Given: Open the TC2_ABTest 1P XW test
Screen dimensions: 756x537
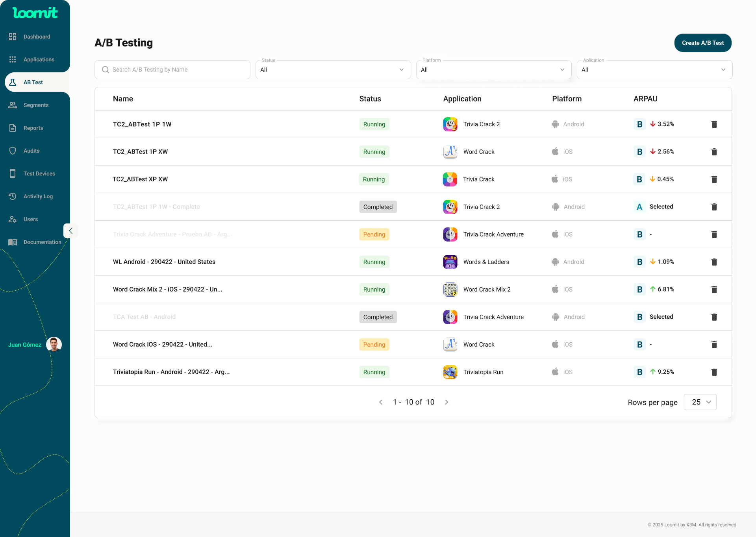Looking at the screenshot, I should [x=140, y=152].
